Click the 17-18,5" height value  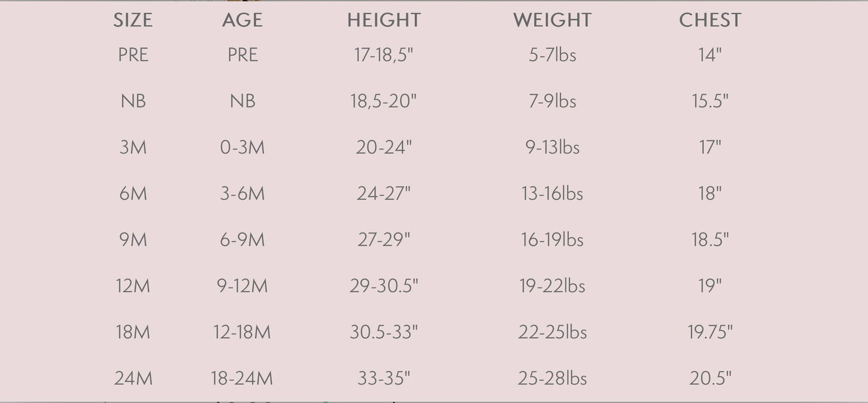point(384,55)
